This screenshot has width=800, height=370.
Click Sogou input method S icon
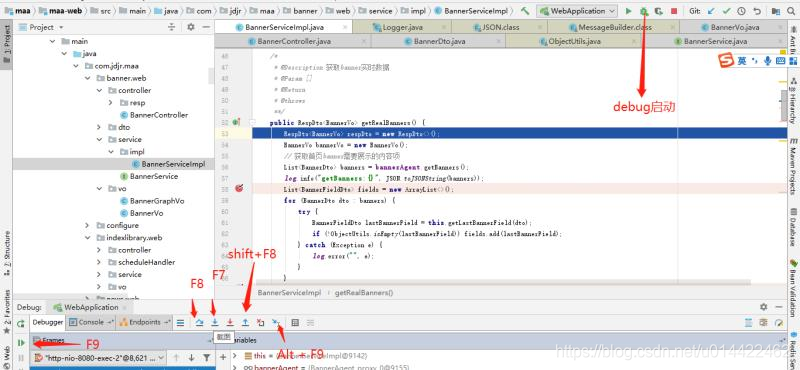(x=726, y=61)
